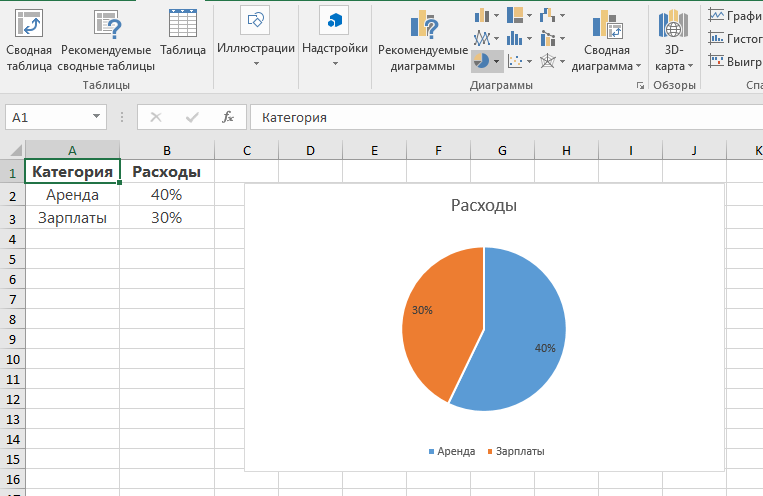
Task: Expand the 3D-карта arrow menu
Action: (690, 66)
